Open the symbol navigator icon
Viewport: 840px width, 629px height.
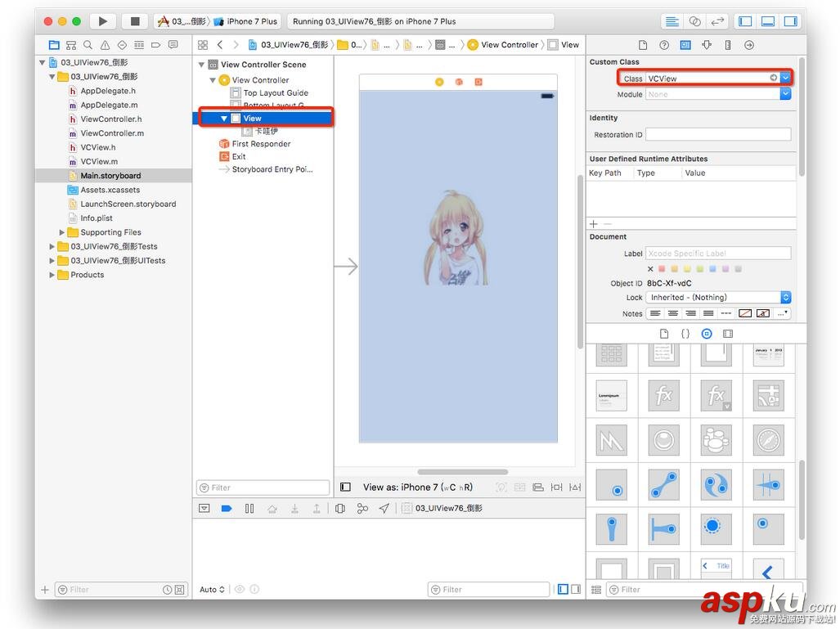[71, 45]
